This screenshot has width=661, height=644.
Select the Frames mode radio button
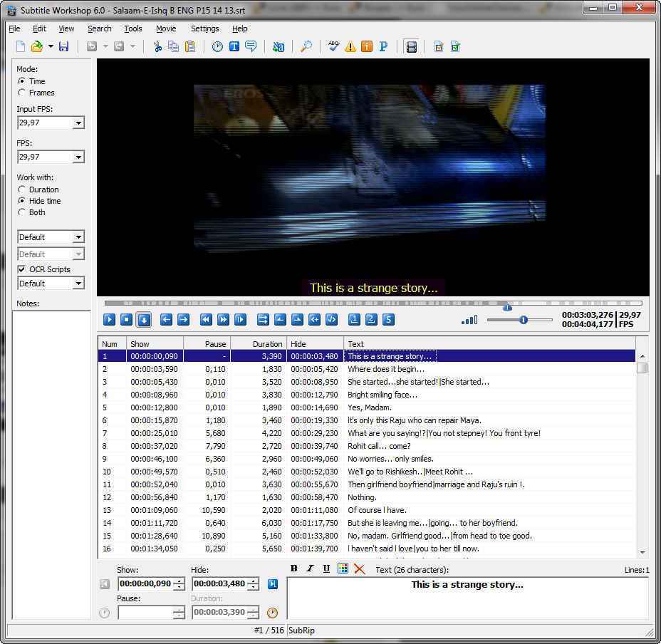click(22, 93)
